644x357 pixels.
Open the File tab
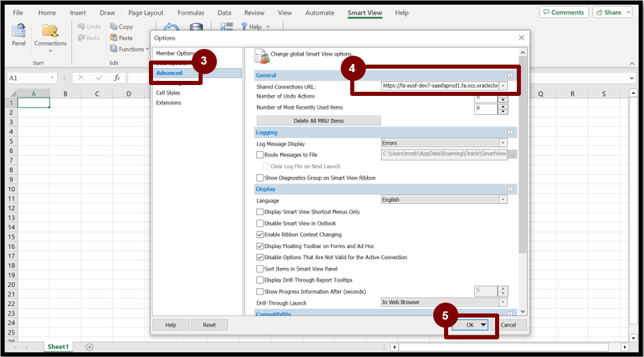click(18, 13)
